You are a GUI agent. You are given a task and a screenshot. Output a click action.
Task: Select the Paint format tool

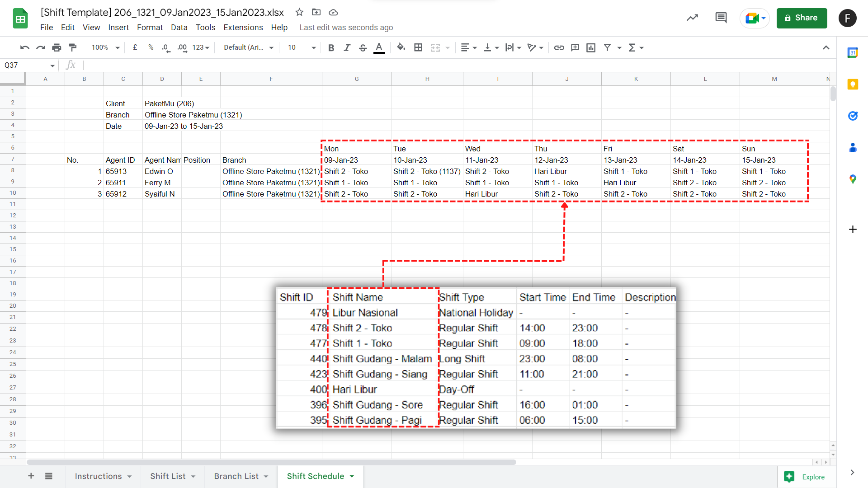[x=72, y=47]
